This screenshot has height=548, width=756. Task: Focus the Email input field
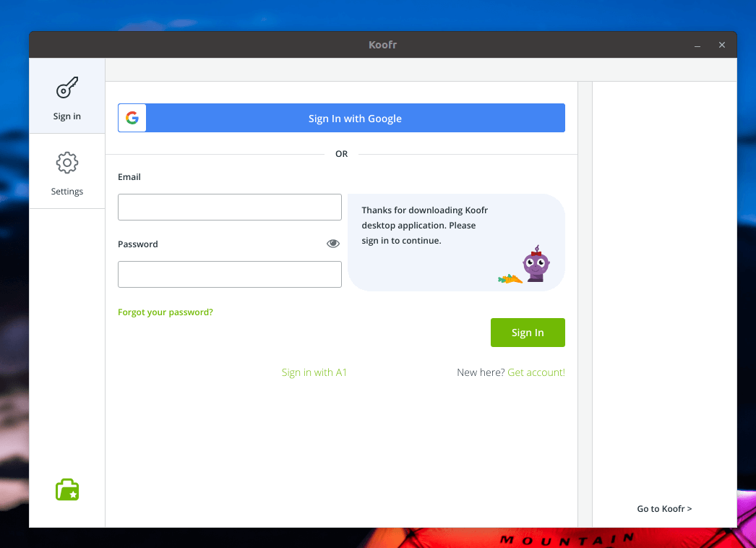pos(229,207)
